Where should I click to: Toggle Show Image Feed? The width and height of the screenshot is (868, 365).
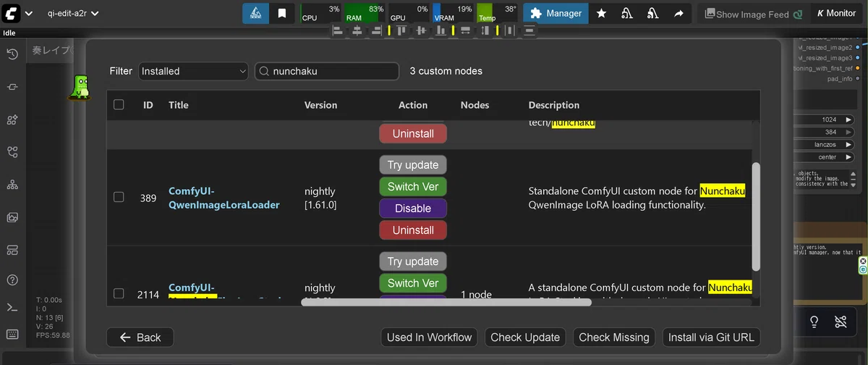click(x=753, y=14)
